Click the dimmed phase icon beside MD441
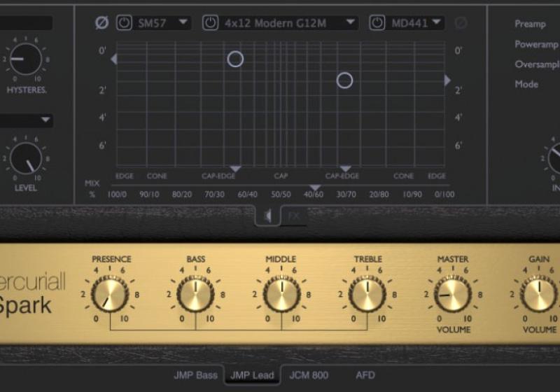Viewport: 560px width, 392px height. point(461,23)
